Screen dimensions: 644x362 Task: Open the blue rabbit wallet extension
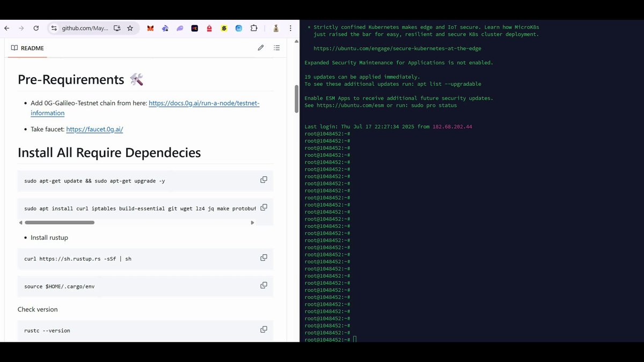[x=165, y=28]
